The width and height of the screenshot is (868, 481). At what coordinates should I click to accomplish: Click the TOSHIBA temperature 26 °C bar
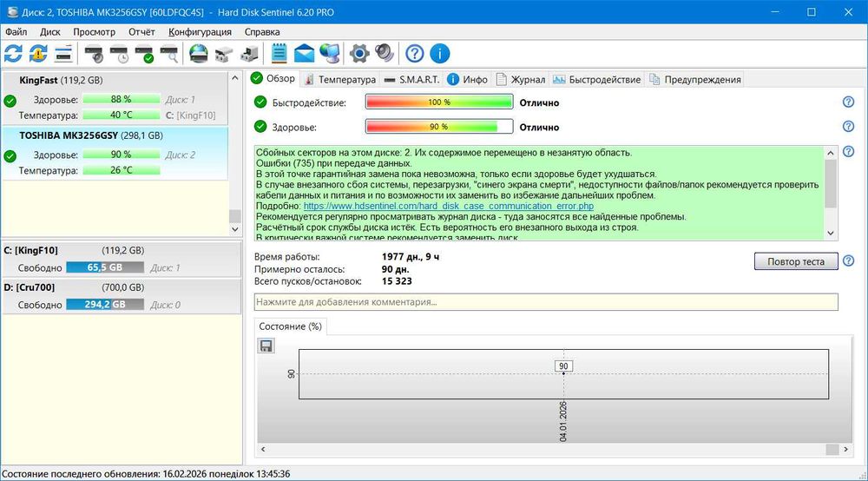[x=122, y=170]
